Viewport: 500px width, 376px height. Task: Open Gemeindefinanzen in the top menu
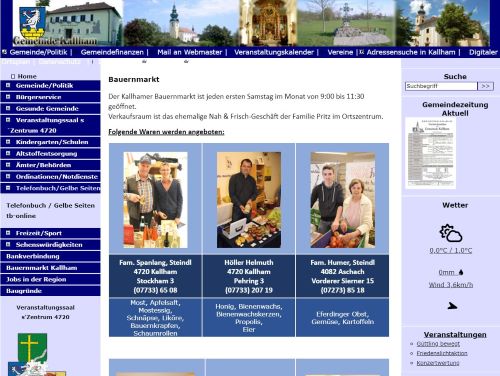click(x=112, y=52)
